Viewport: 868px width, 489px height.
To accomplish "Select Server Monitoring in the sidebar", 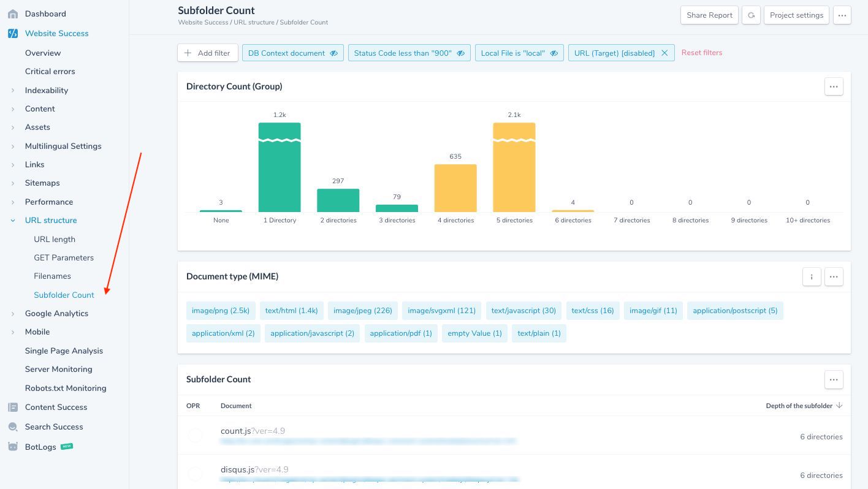I will coord(58,369).
